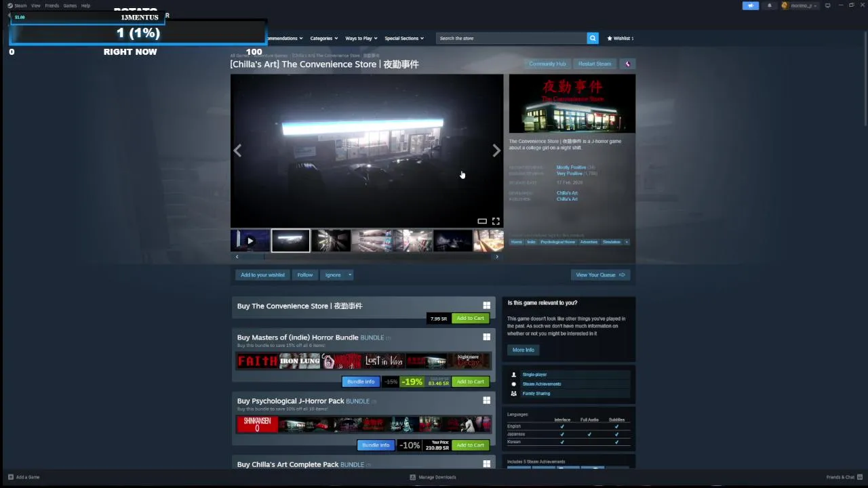Open the Wishlist star link
Screen dimensions: 868x488
point(620,38)
